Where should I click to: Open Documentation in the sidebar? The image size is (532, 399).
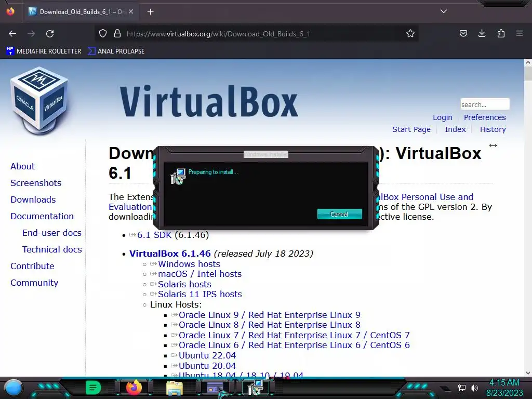42,216
